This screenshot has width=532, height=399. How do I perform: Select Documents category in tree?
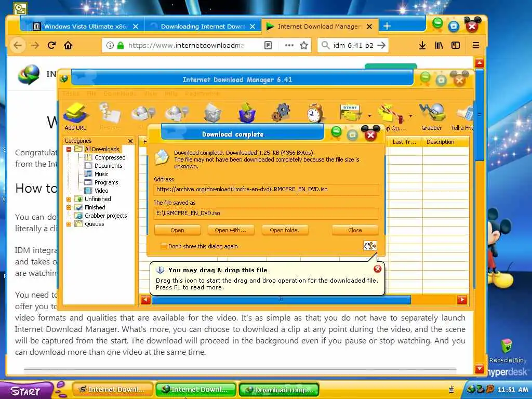point(108,166)
